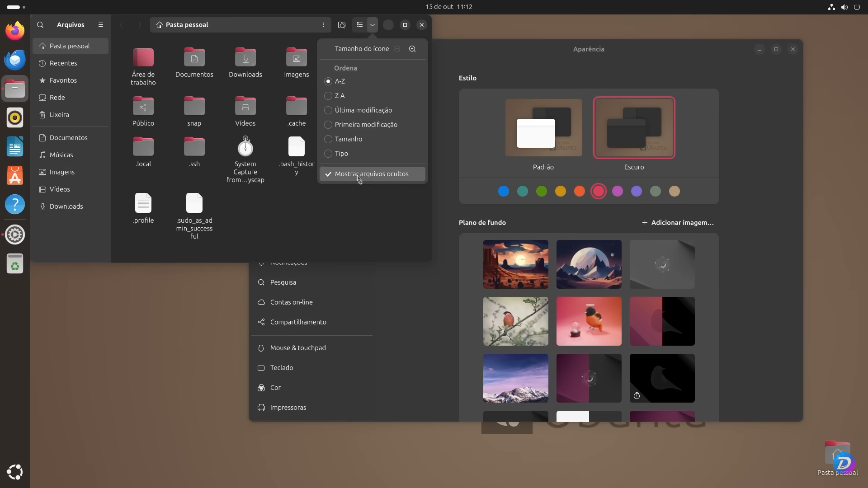868x488 pixels.
Task: Open the view options dropdown in Files
Action: (x=372, y=25)
